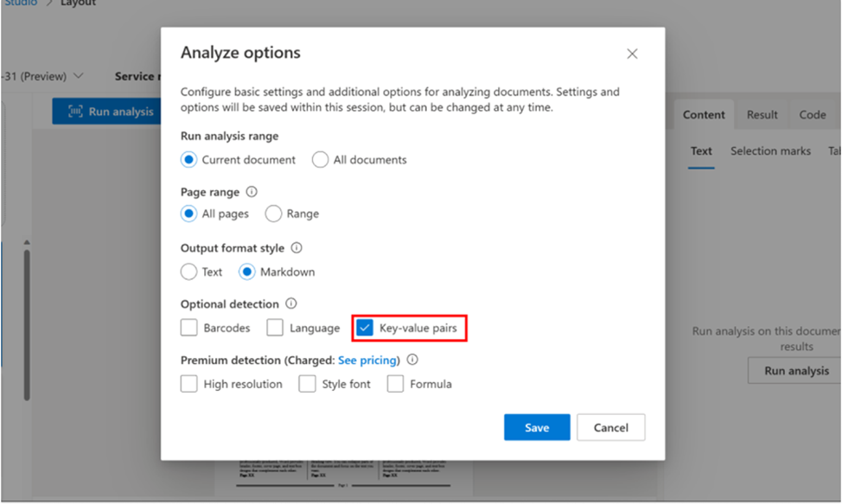Switch to the Result tab

click(762, 115)
